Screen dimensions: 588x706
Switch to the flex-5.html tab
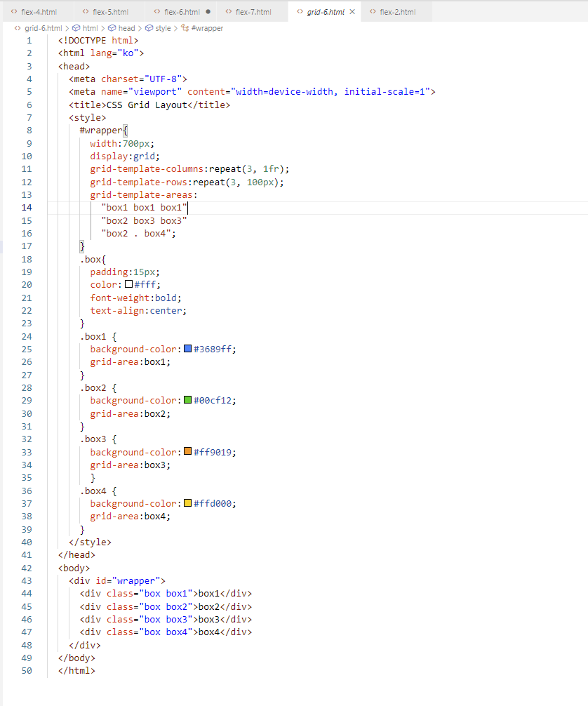point(110,12)
